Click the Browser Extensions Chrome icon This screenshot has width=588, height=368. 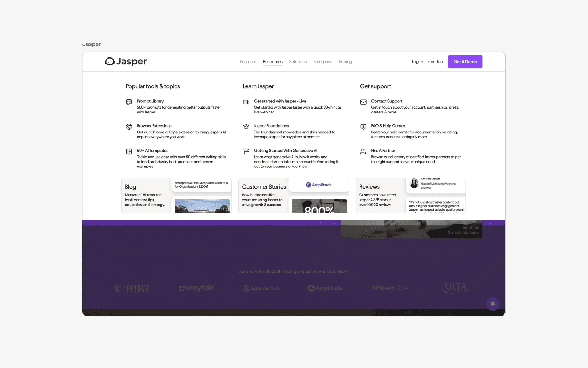point(129,127)
